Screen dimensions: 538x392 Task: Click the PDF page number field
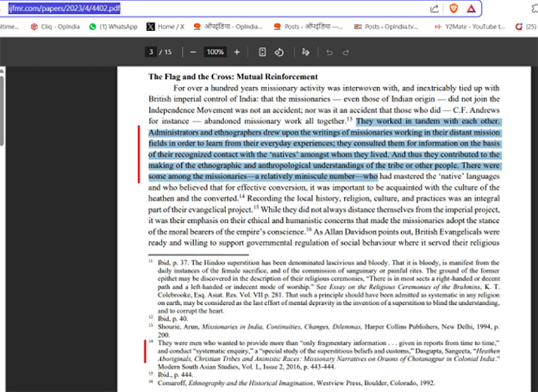click(152, 53)
